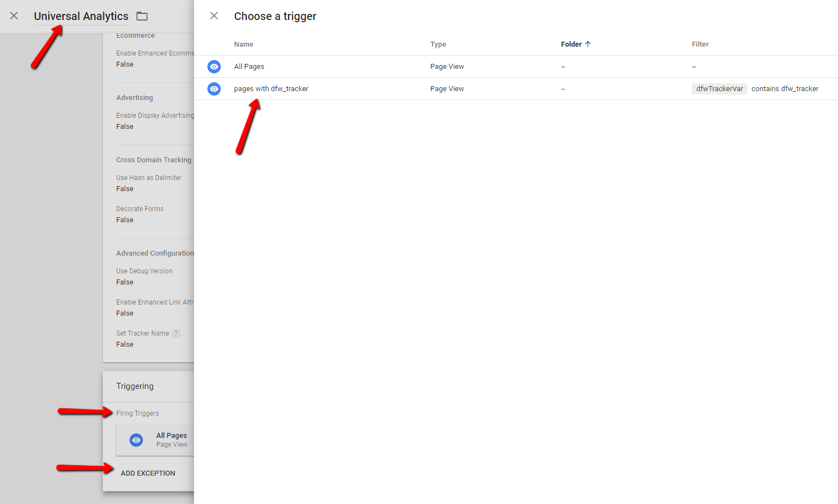Click the Advertising section heading

tap(135, 97)
